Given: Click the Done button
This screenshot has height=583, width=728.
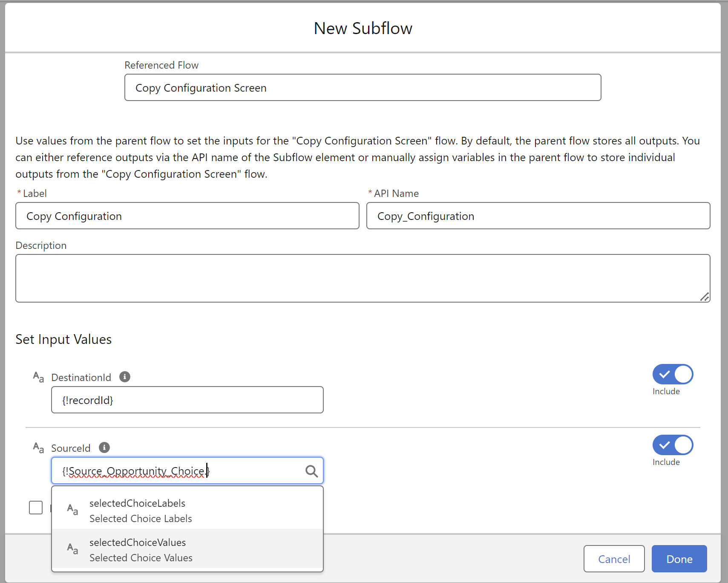Looking at the screenshot, I should click(x=679, y=559).
